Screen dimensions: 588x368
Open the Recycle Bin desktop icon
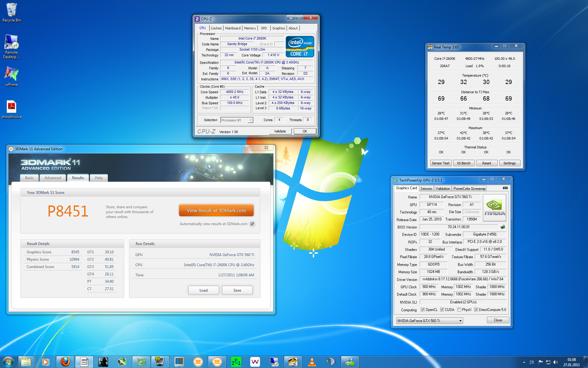click(x=11, y=12)
